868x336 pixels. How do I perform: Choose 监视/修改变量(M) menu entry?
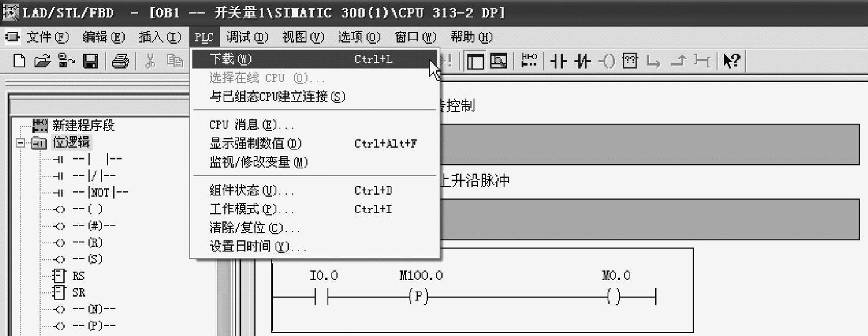(315, 162)
